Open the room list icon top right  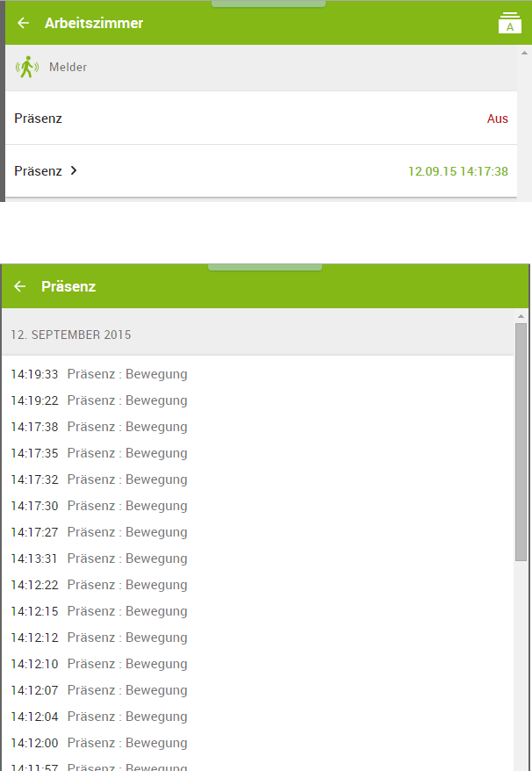[509, 23]
